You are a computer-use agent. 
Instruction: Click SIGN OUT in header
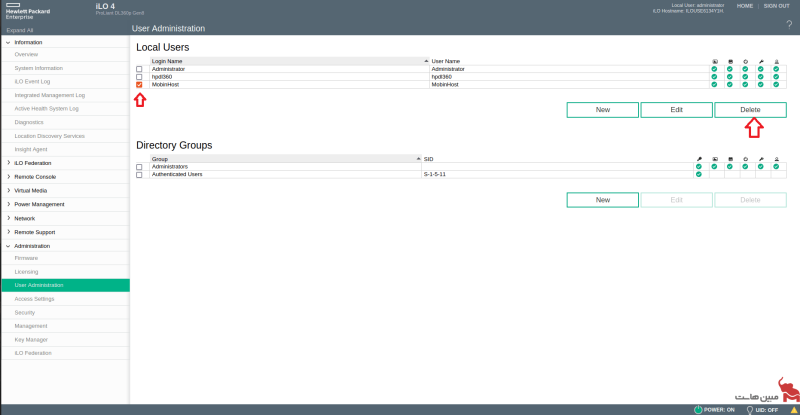pos(777,6)
